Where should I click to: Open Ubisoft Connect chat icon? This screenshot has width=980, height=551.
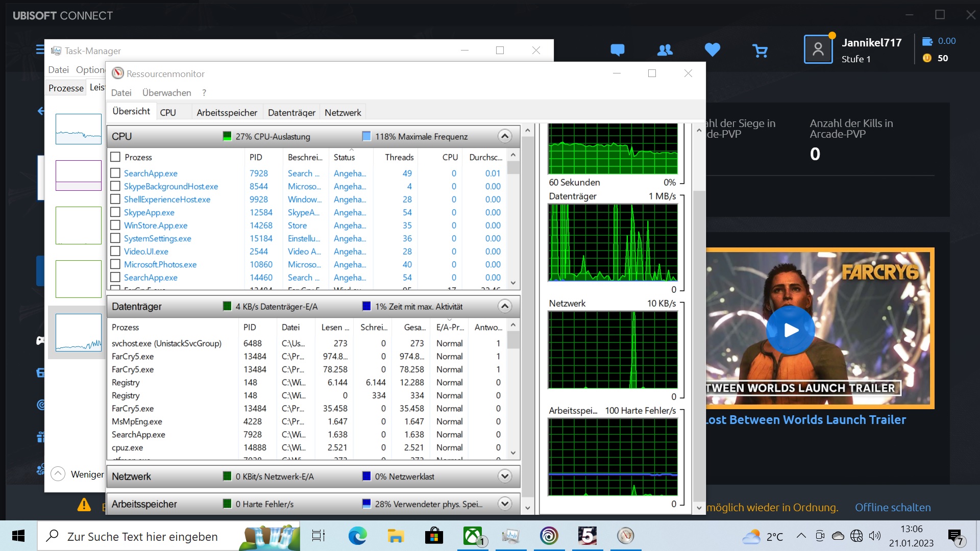[x=617, y=50]
